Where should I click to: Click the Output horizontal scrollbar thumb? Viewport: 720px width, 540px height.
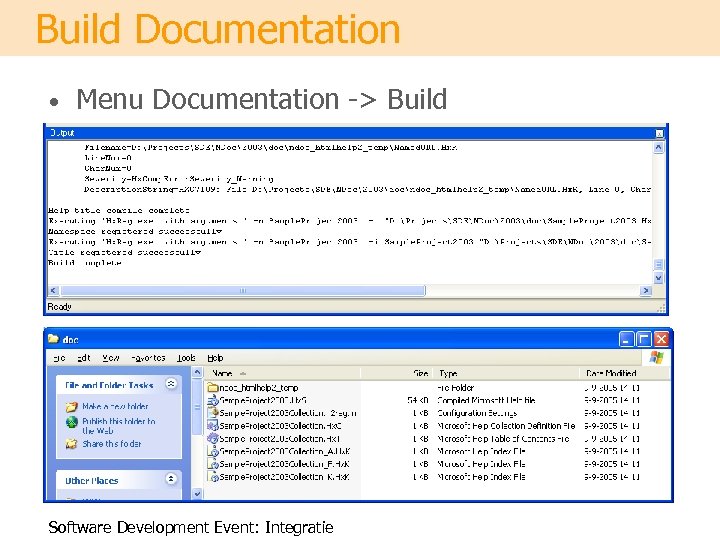pyautogui.click(x=243, y=291)
